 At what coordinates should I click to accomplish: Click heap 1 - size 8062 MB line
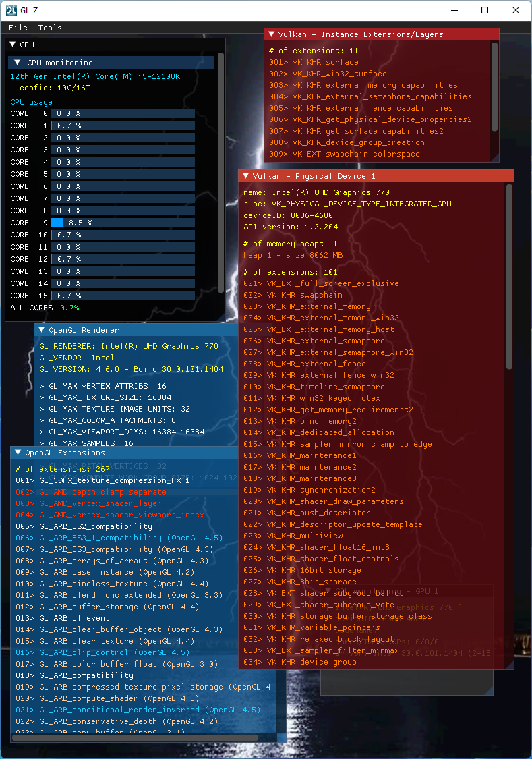(293, 255)
